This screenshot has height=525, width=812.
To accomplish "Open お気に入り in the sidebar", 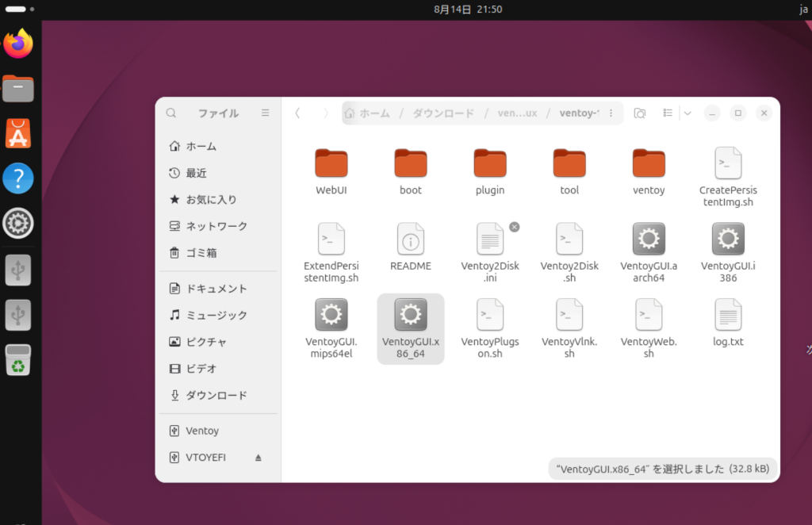I will click(x=218, y=199).
